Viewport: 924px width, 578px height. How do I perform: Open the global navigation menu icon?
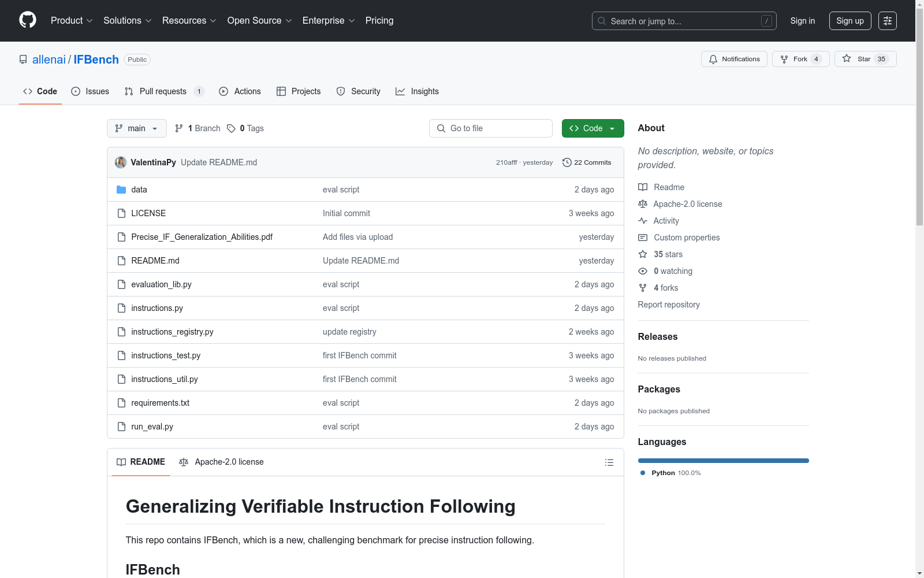coord(888,21)
